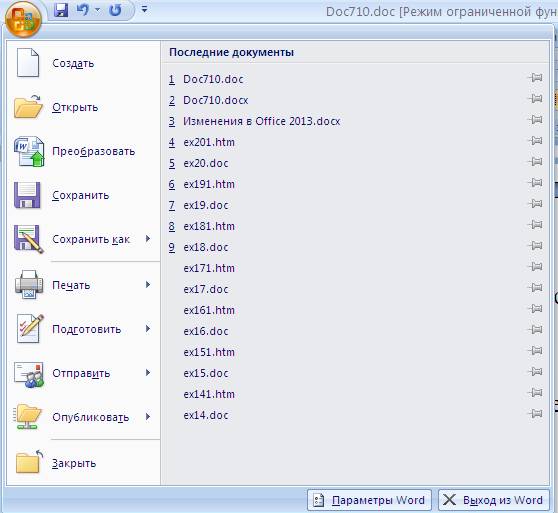Toggle the pin for ex19.doc
This screenshot has height=513, width=558.
coord(535,203)
